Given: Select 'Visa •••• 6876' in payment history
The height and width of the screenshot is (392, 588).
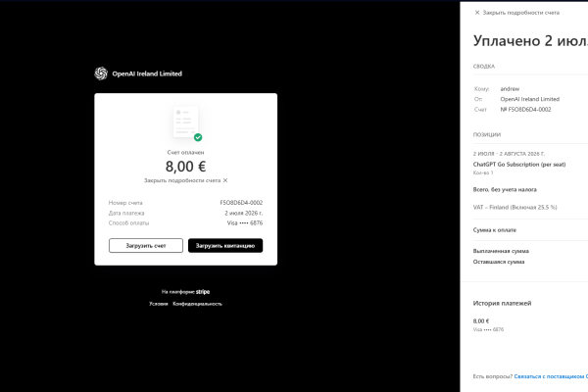Looking at the screenshot, I should pyautogui.click(x=488, y=329).
